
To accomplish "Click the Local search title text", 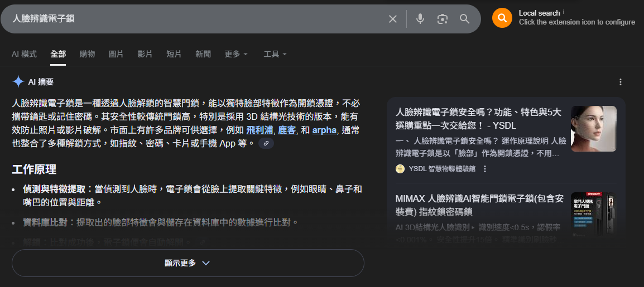I will (539, 13).
